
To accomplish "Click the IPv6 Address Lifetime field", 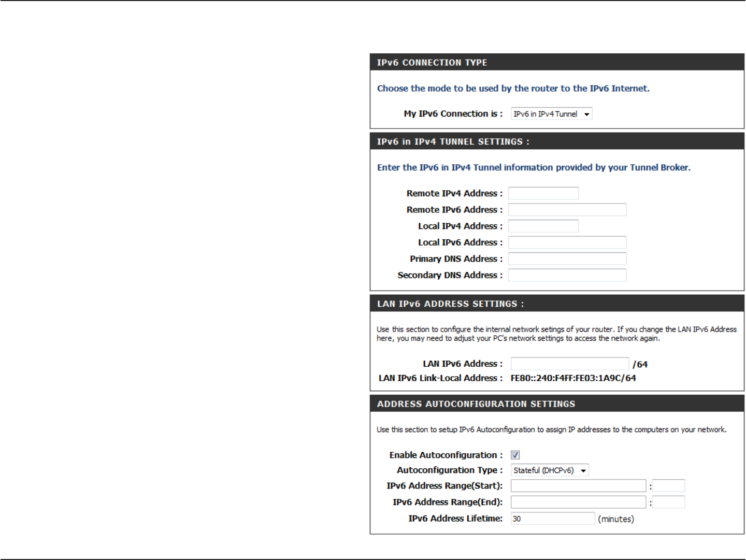I will tap(553, 519).
